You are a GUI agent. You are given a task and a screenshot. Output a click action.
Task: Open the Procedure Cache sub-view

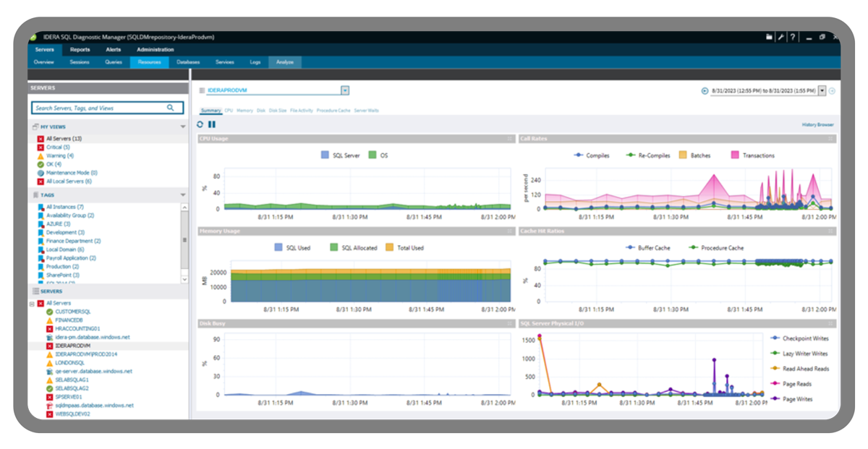coord(333,111)
